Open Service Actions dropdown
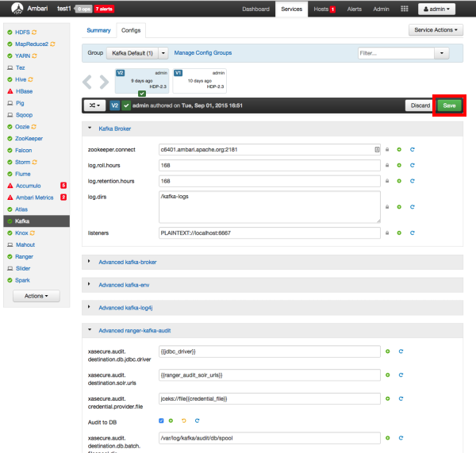This screenshot has height=453, width=476. coord(436,30)
